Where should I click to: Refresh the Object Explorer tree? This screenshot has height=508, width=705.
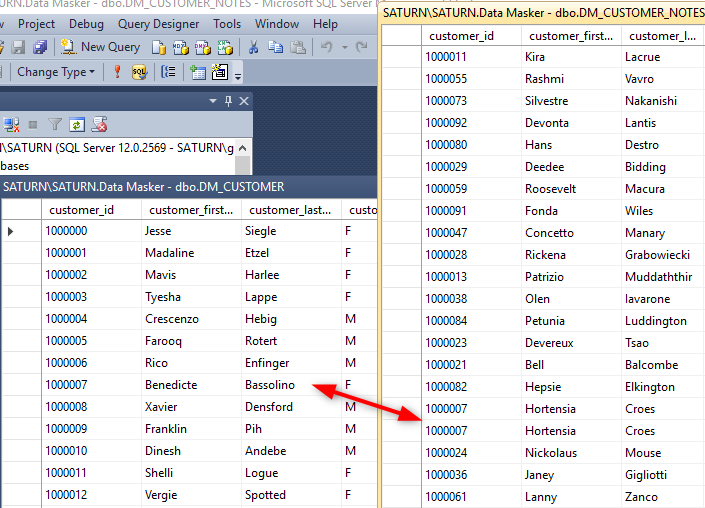pyautogui.click(x=77, y=124)
